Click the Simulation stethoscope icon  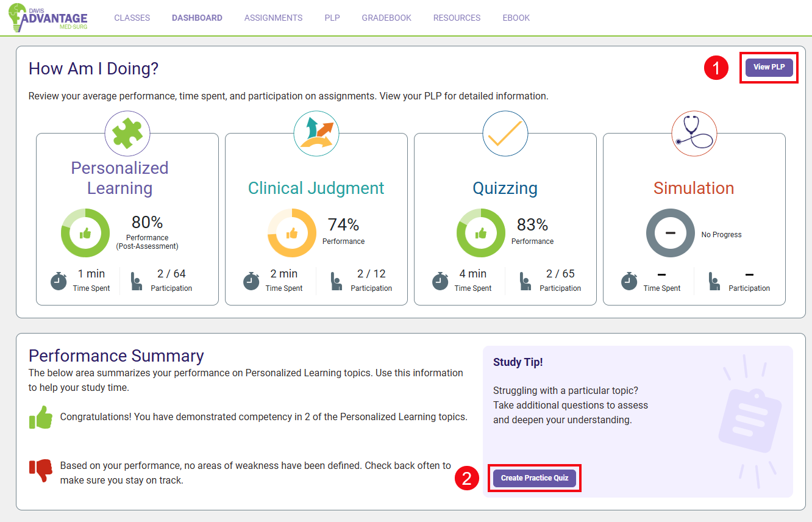694,134
